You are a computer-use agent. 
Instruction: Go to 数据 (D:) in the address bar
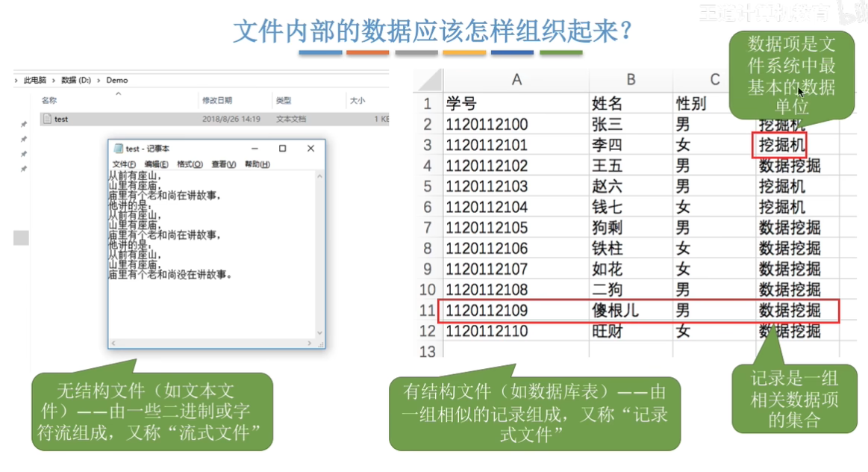coord(76,81)
